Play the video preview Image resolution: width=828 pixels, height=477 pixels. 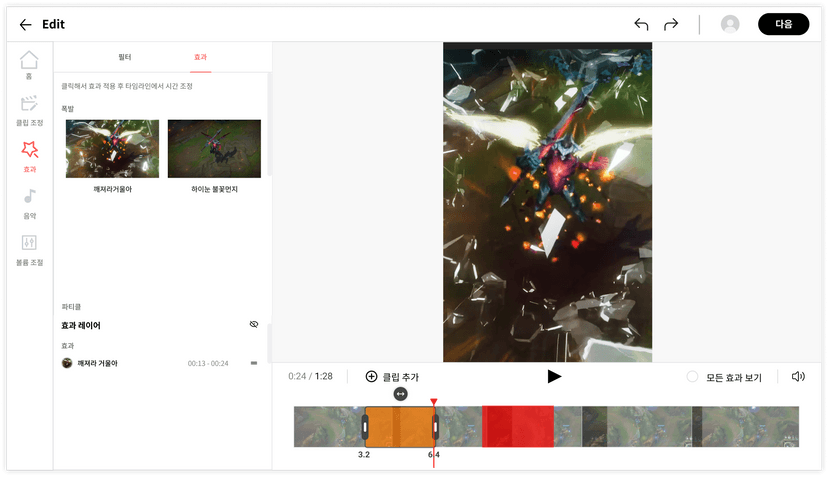pos(553,377)
